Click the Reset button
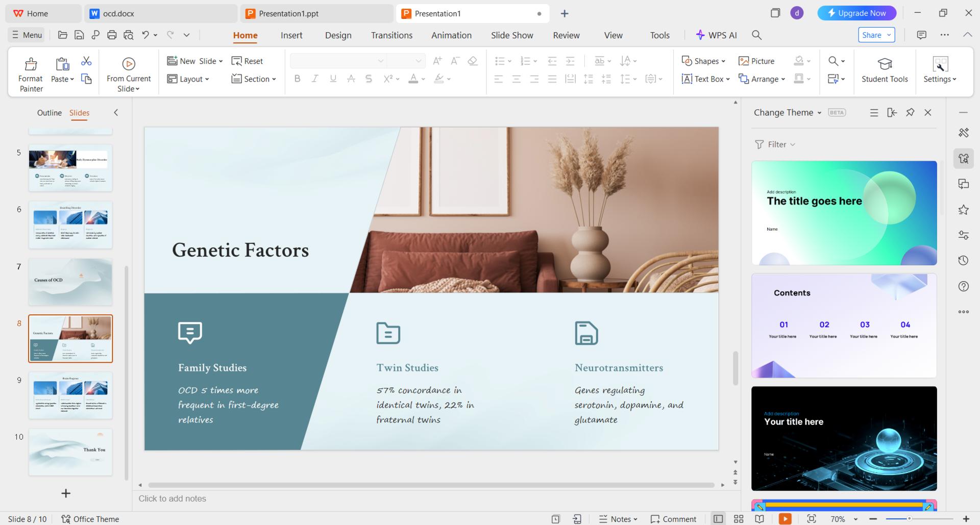 click(247, 61)
